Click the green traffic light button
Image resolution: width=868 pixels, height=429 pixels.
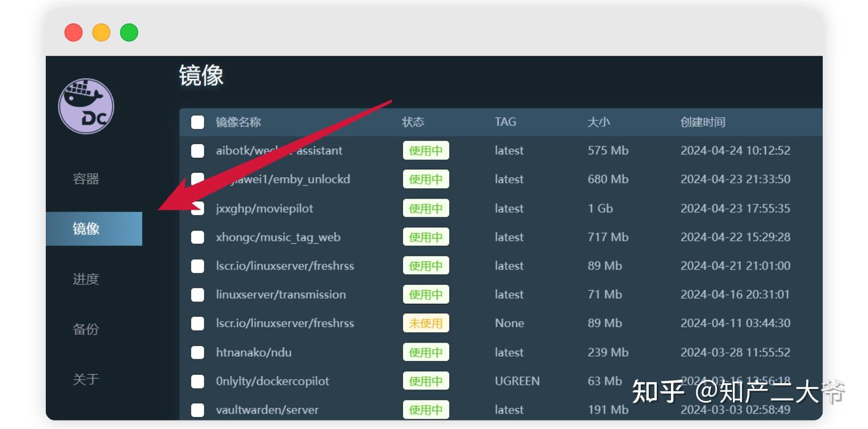click(x=128, y=33)
